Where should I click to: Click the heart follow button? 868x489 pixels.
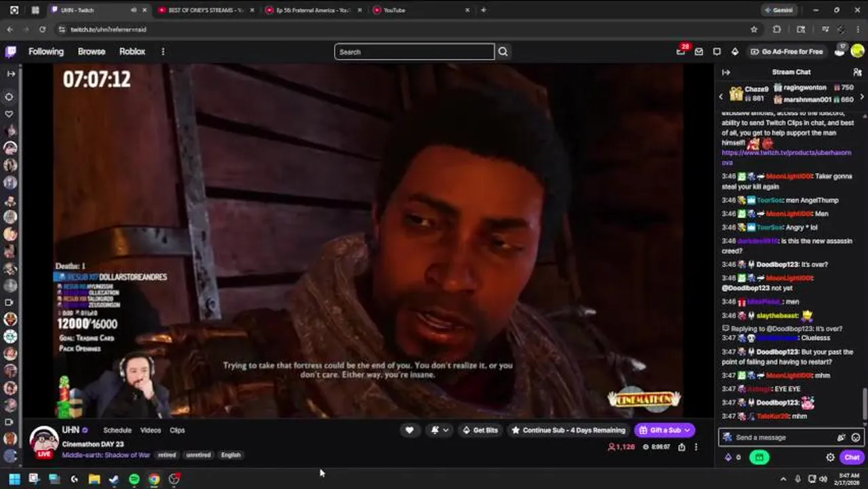pos(409,430)
